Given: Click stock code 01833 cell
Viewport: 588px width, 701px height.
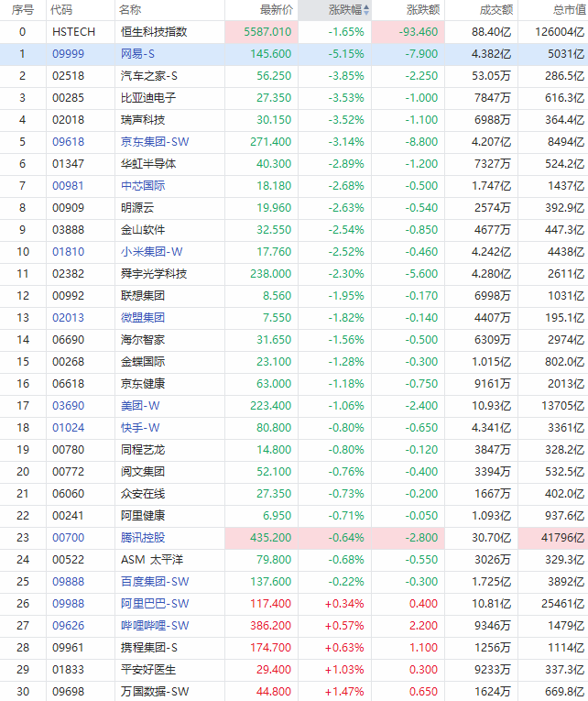Looking at the screenshot, I should click(x=81, y=669).
